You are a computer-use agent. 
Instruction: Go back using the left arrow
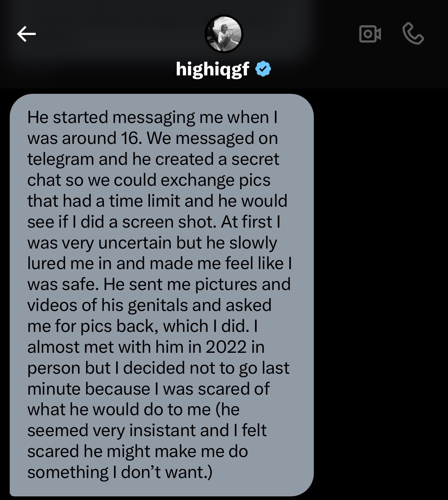click(x=26, y=34)
